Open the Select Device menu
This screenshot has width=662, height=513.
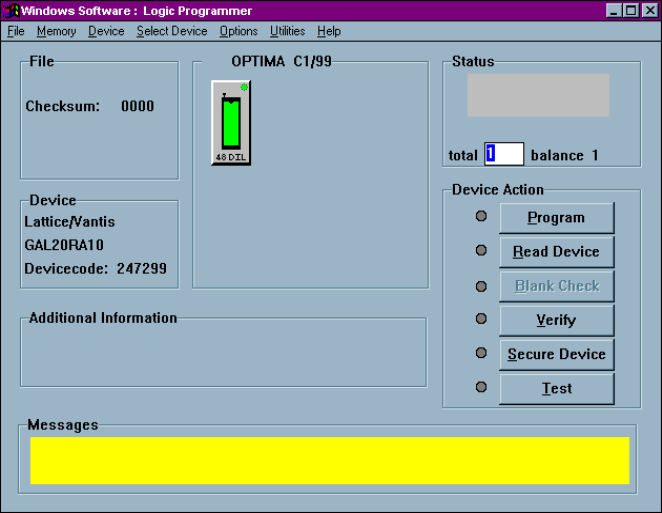172,31
